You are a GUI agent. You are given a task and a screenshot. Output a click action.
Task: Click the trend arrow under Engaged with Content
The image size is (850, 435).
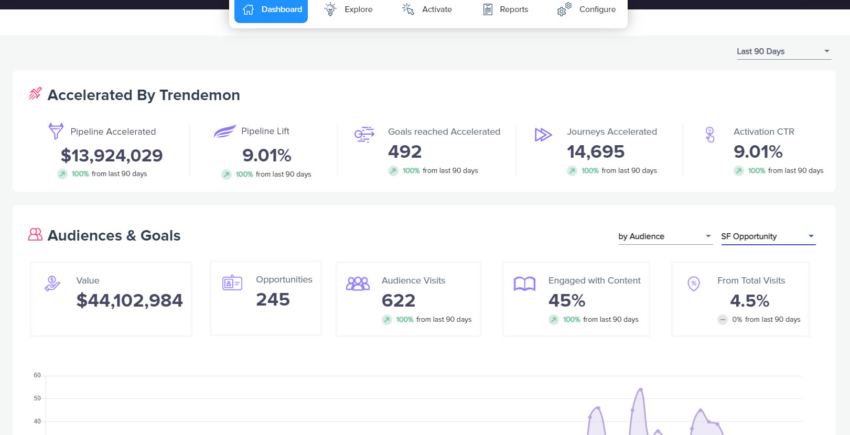553,320
